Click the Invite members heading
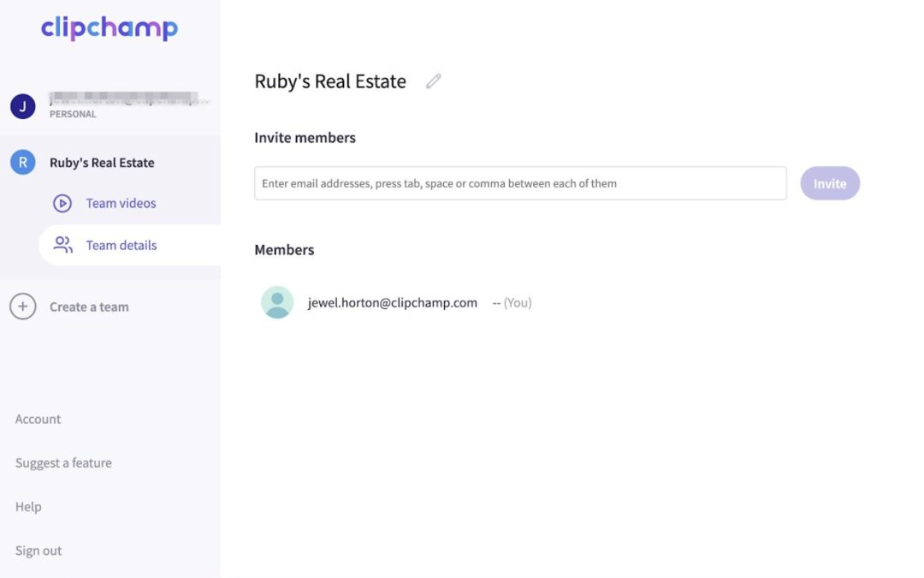The image size is (924, 578). tap(305, 137)
